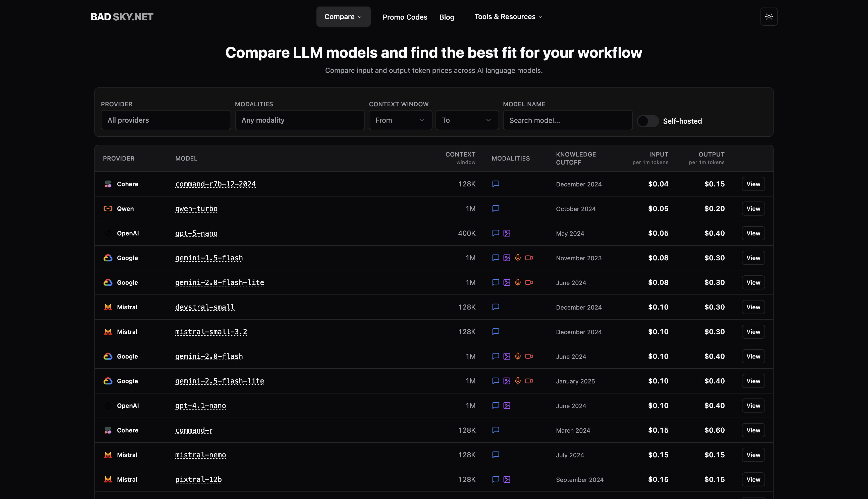Open the devstral-small model link
The image size is (868, 499).
(205, 307)
